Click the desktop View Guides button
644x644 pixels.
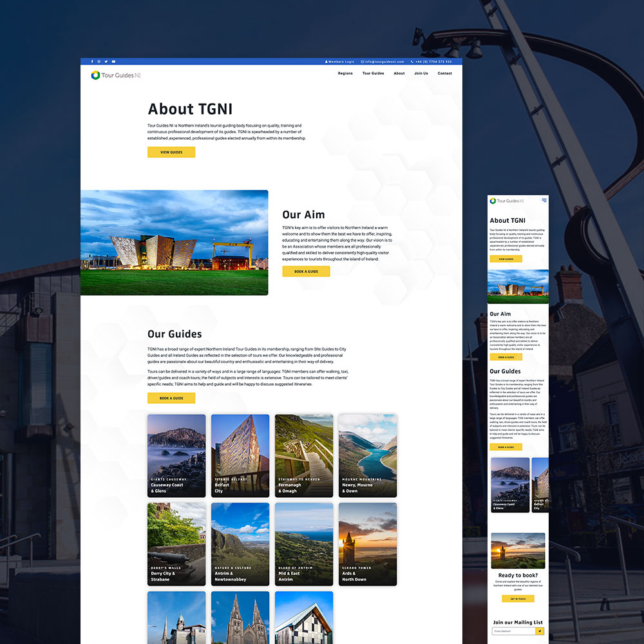(171, 152)
